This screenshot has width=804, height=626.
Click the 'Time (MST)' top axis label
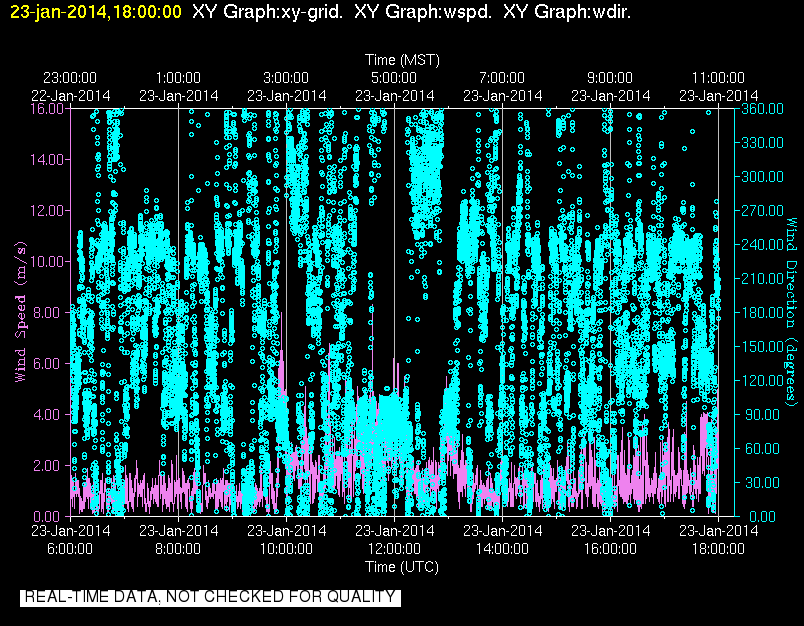402,60
